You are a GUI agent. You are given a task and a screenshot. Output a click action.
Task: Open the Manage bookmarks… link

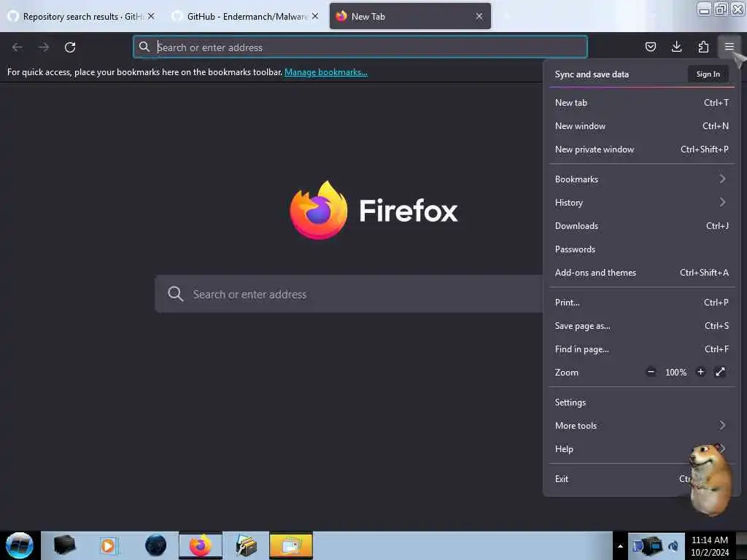[326, 72]
